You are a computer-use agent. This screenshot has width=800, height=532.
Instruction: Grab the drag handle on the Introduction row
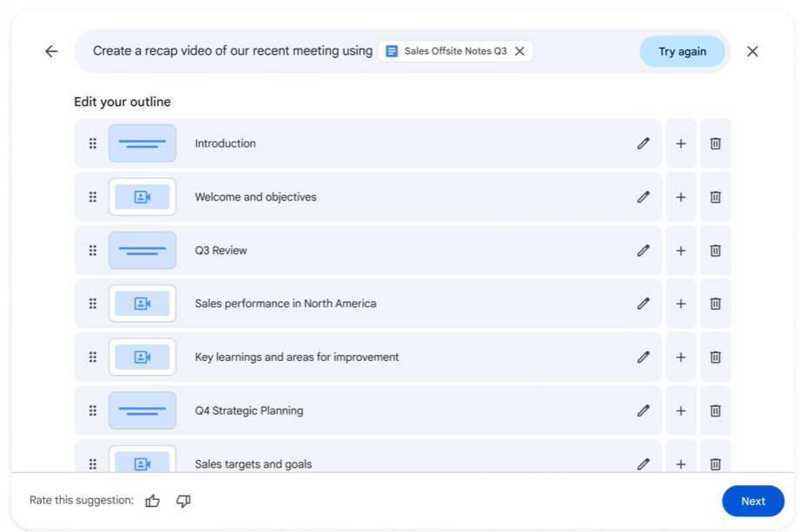pos(92,143)
